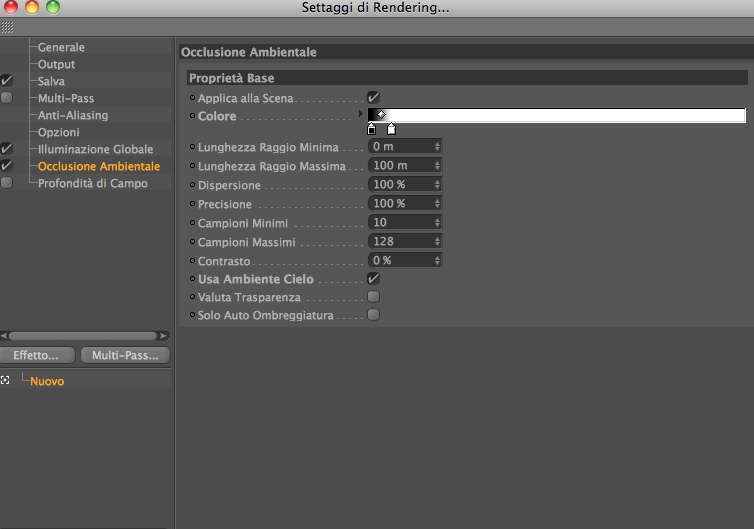Click stepper arrows for Precisione

pyautogui.click(x=437, y=203)
